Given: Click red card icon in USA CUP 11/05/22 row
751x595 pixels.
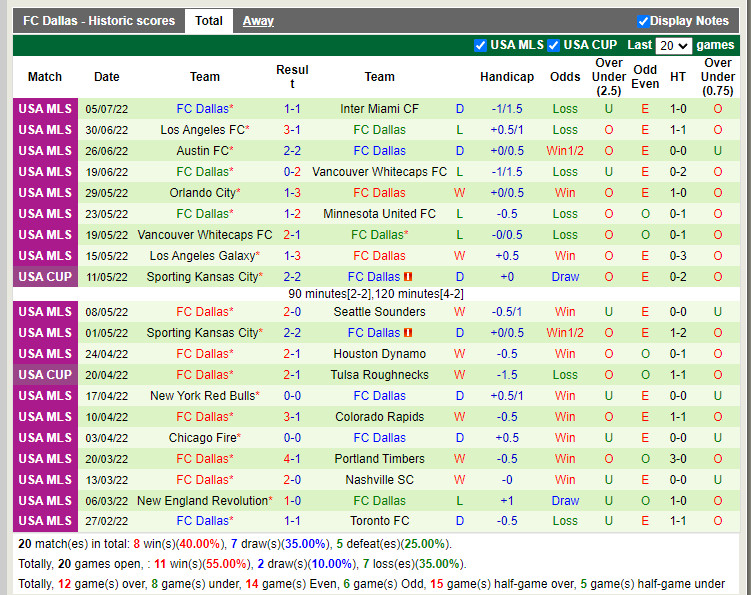Looking at the screenshot, I should point(408,277).
